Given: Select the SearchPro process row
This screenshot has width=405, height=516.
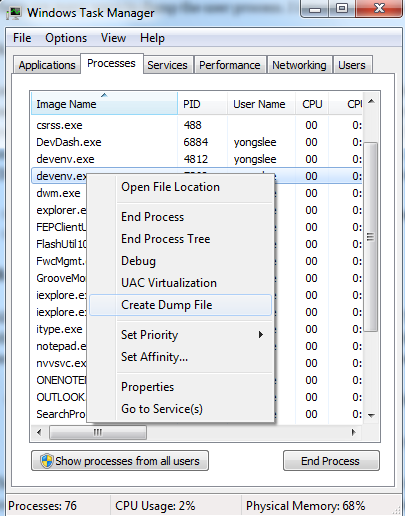Looking at the screenshot, I should pyautogui.click(x=59, y=414).
